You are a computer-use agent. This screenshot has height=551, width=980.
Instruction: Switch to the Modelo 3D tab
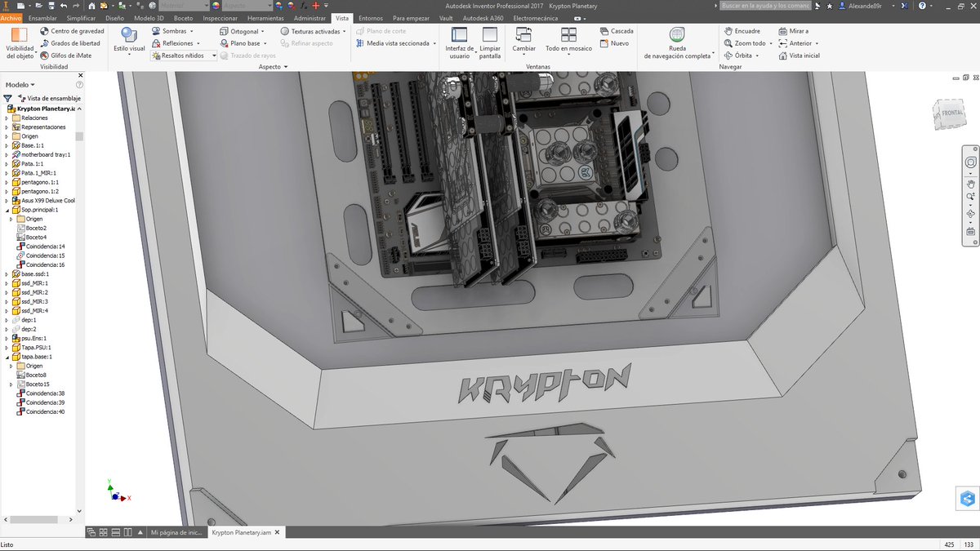[x=148, y=17]
